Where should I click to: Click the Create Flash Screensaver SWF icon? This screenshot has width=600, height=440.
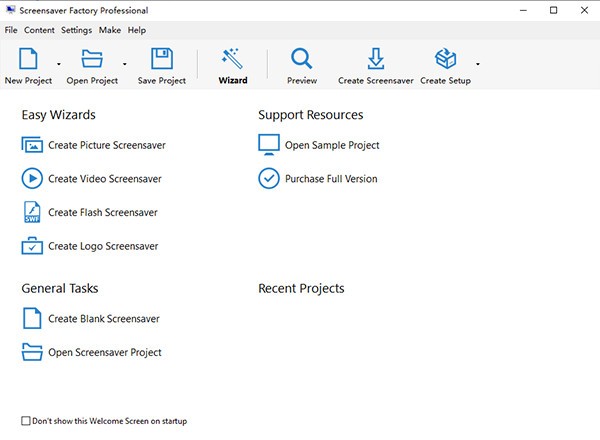tap(32, 212)
